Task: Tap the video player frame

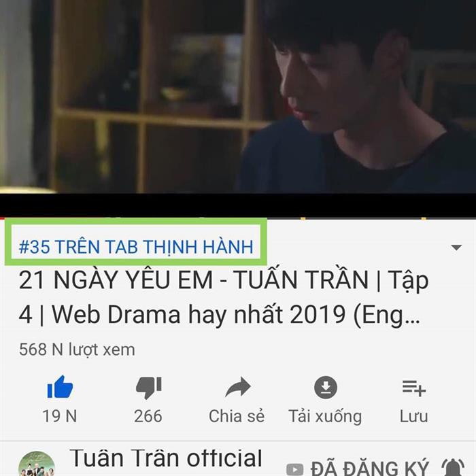Action: [238, 107]
